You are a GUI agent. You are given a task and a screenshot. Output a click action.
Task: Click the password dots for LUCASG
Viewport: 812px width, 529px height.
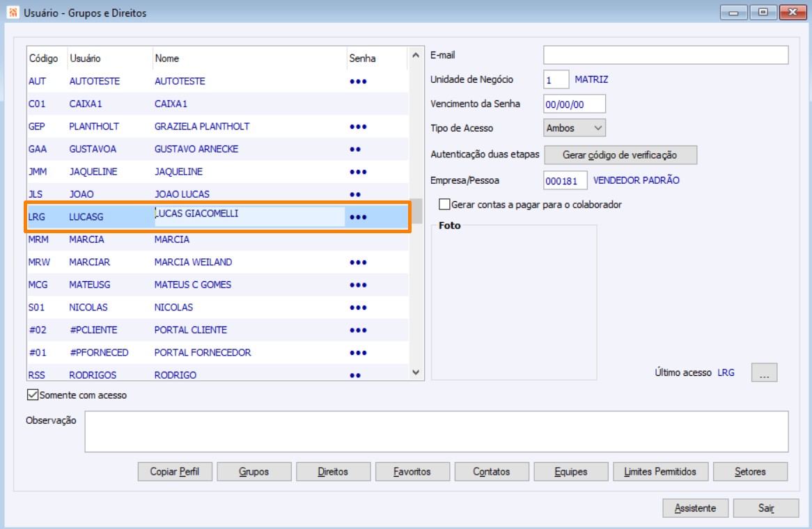359,217
